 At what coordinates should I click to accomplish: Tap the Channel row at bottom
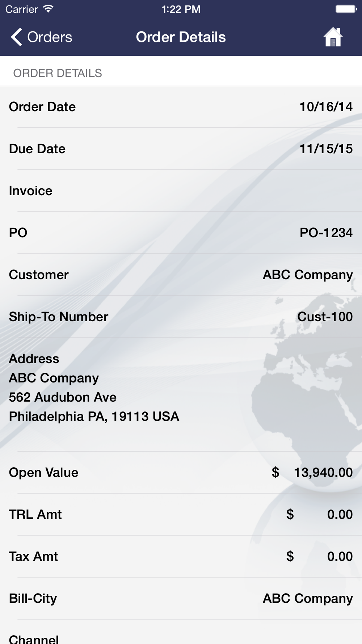tap(181, 632)
